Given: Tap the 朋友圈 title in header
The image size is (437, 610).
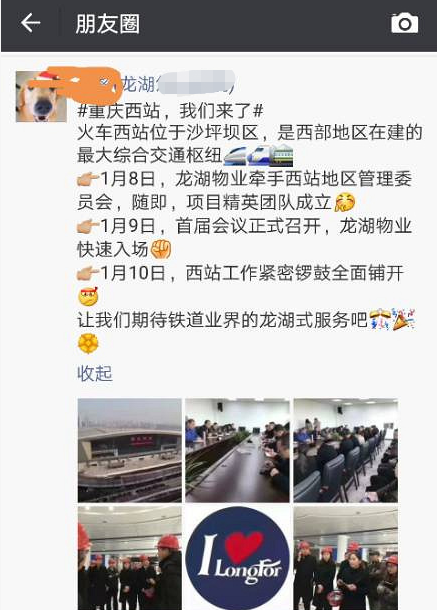Looking at the screenshot, I should tap(108, 24).
